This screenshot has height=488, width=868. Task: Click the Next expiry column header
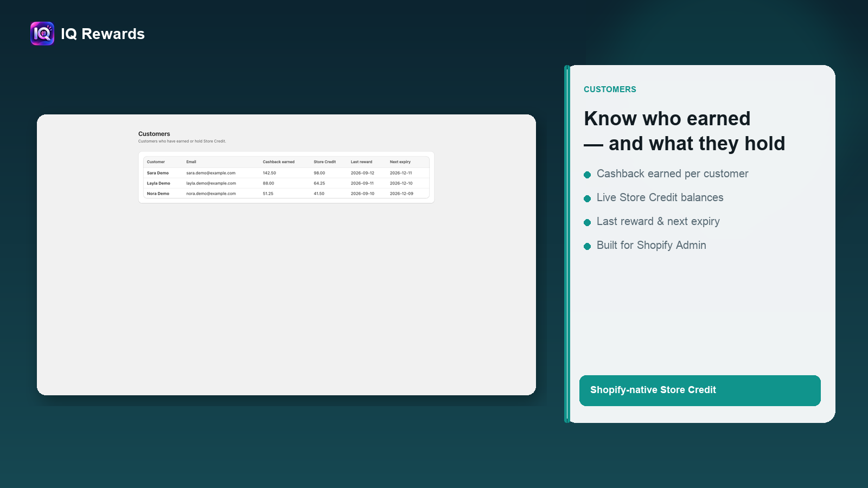(400, 162)
